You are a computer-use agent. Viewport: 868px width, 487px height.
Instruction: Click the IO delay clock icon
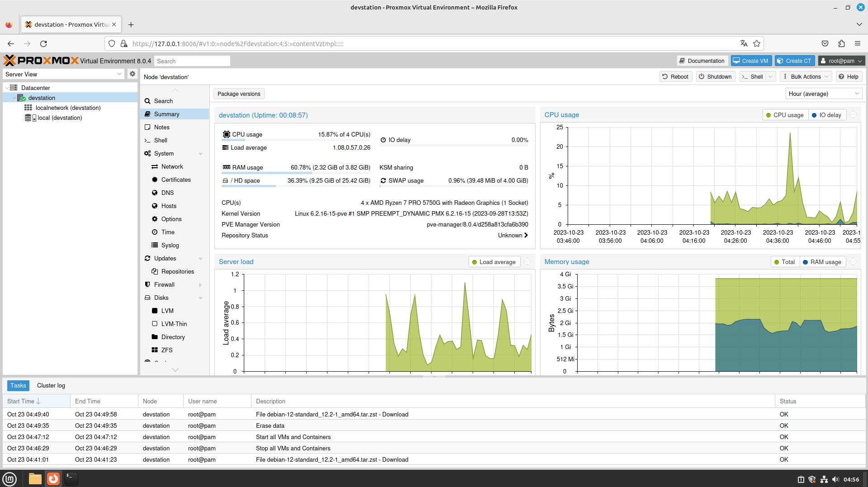click(x=383, y=140)
